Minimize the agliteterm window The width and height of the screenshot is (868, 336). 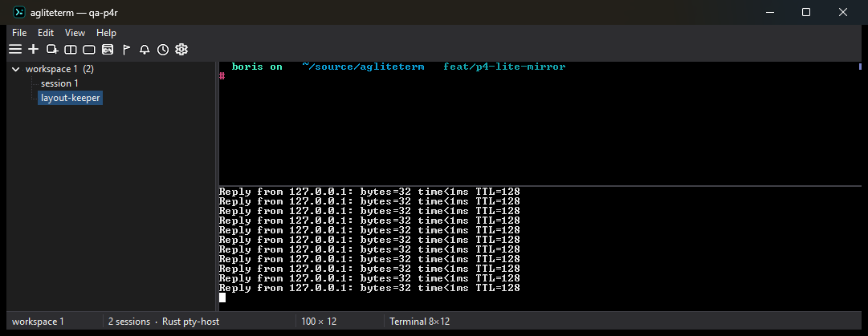click(x=769, y=12)
